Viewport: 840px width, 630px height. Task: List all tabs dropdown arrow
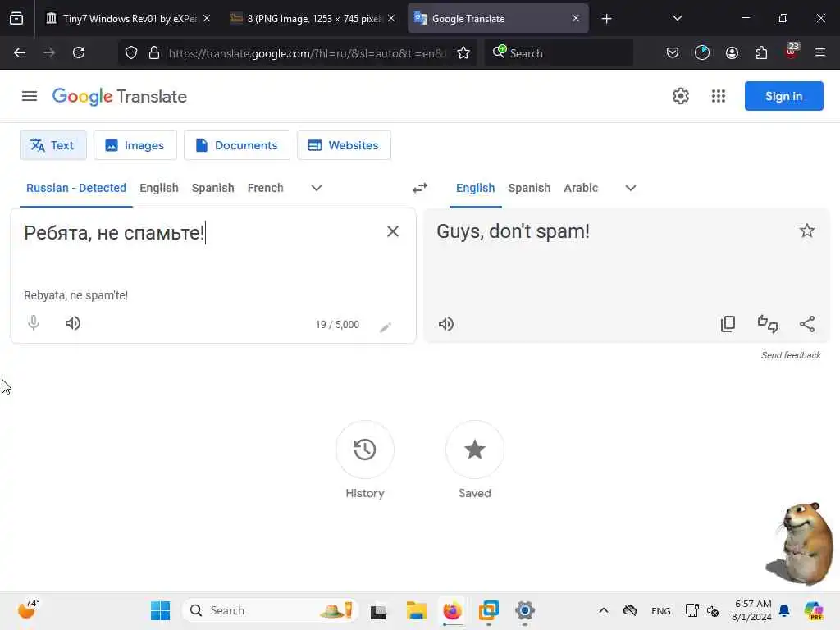click(677, 19)
